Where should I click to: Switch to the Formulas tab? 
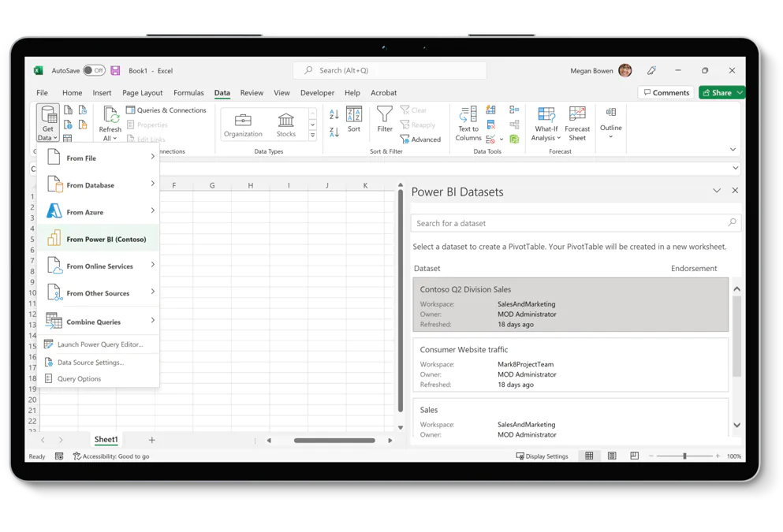tap(188, 92)
